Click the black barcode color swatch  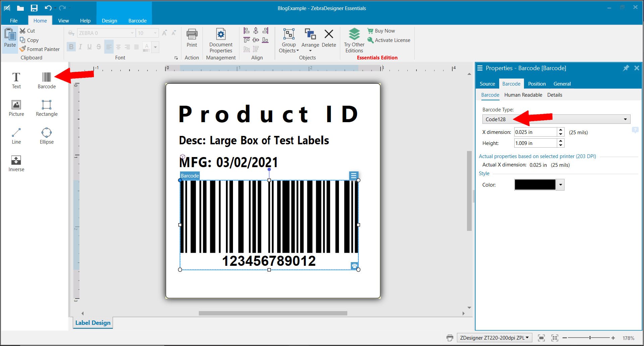click(535, 185)
